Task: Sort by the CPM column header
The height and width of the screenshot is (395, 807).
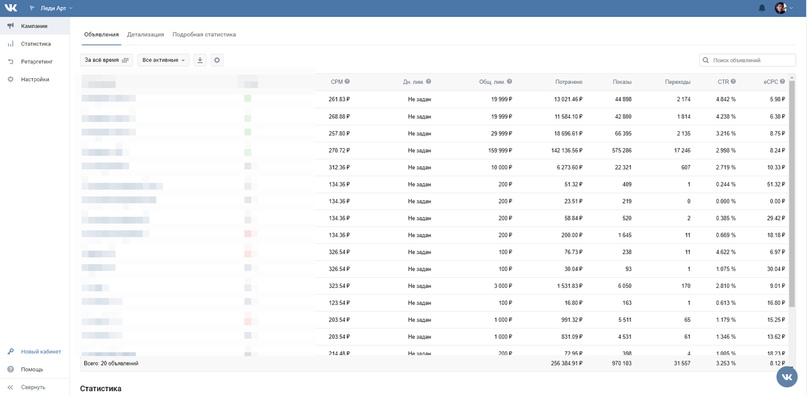Action: pos(337,81)
